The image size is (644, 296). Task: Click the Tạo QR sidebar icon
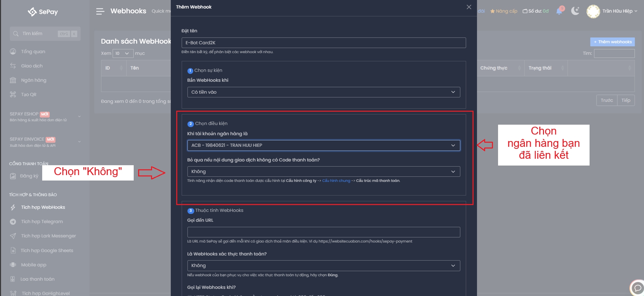pyautogui.click(x=13, y=94)
